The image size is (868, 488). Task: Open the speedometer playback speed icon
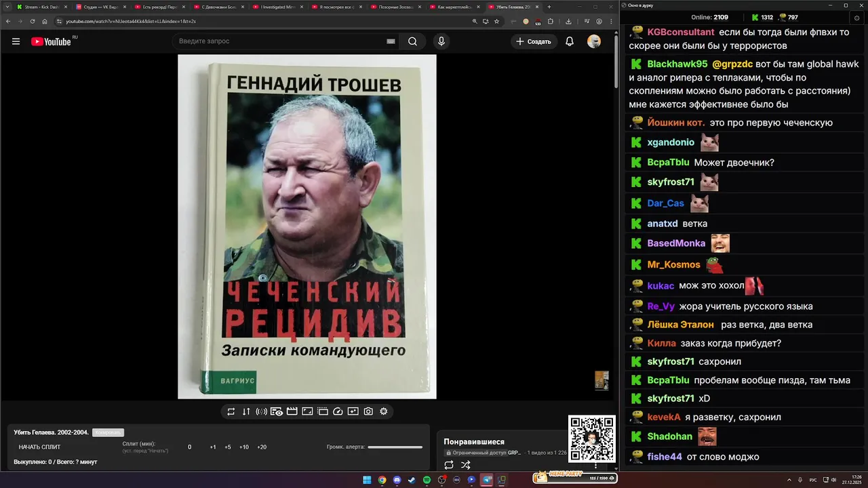[x=338, y=411]
